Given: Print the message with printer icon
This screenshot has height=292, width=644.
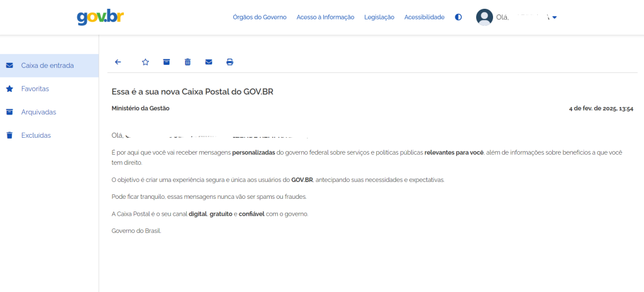Looking at the screenshot, I should click(x=230, y=62).
